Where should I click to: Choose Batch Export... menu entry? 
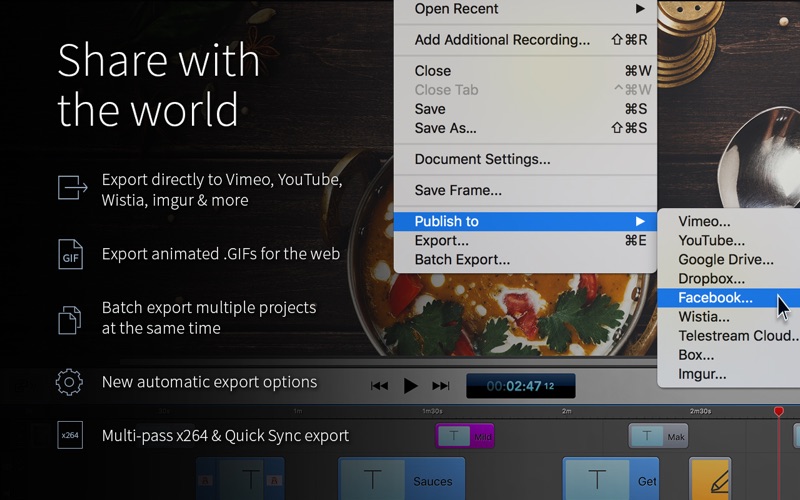click(x=462, y=260)
